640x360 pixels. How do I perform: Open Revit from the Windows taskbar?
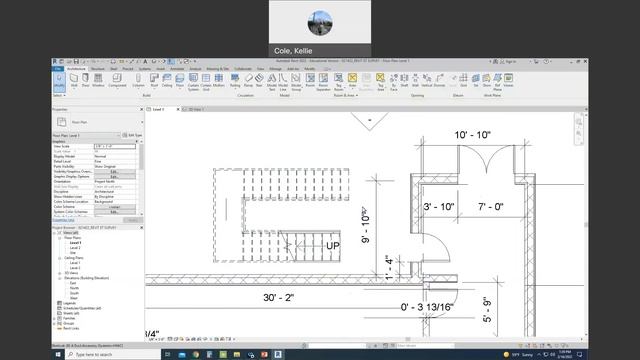(x=278, y=354)
